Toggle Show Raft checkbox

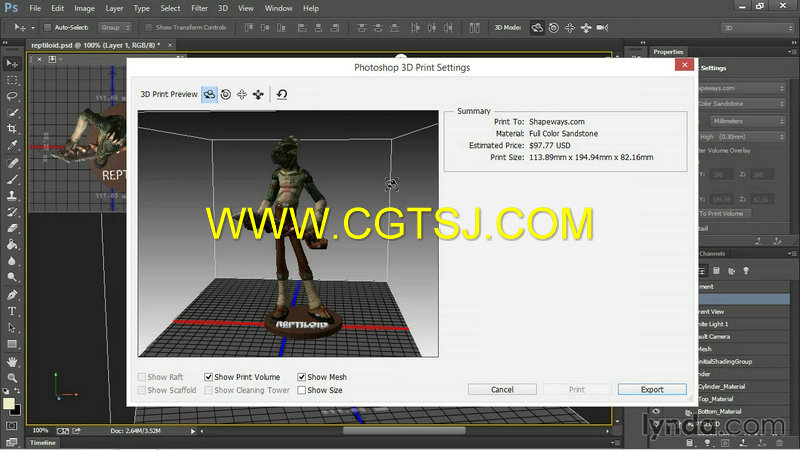[141, 377]
